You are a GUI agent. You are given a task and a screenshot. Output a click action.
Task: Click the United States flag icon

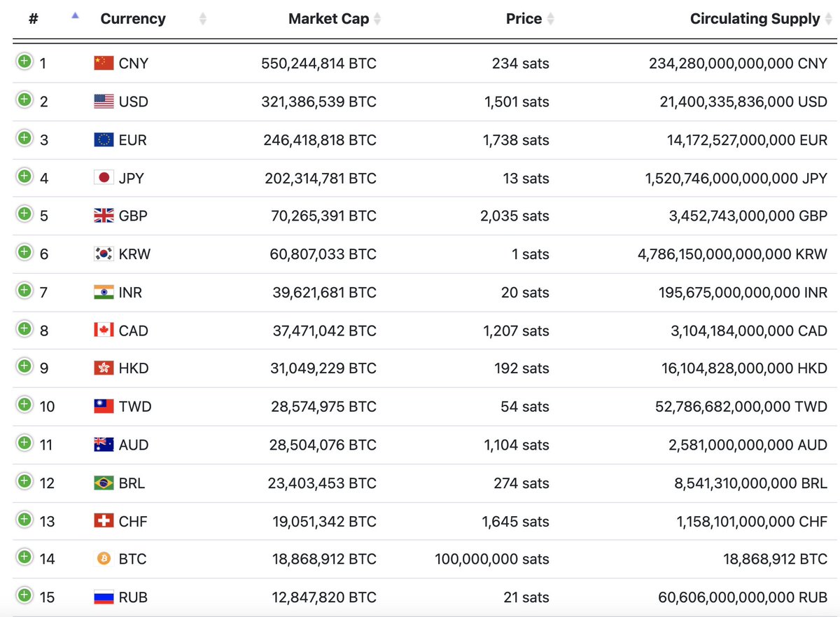tap(104, 102)
